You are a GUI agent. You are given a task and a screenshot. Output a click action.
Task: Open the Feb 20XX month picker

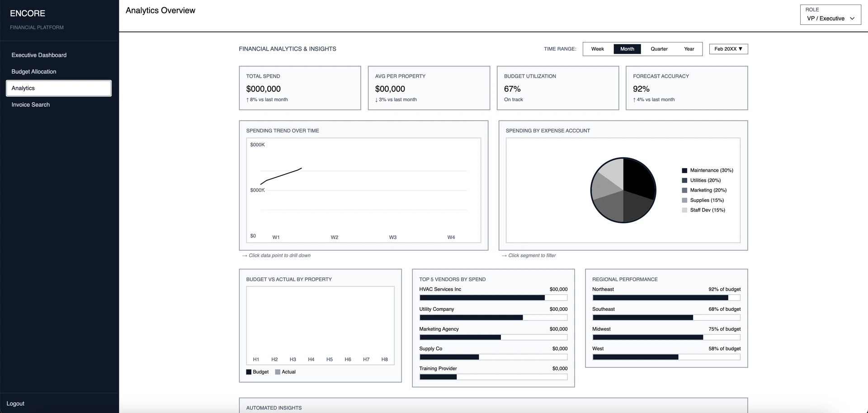[728, 49]
